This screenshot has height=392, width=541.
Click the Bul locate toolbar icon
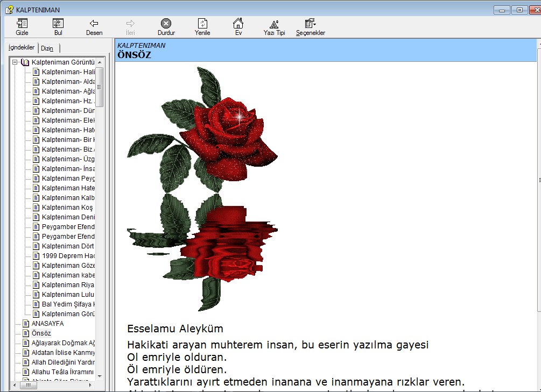(58, 27)
